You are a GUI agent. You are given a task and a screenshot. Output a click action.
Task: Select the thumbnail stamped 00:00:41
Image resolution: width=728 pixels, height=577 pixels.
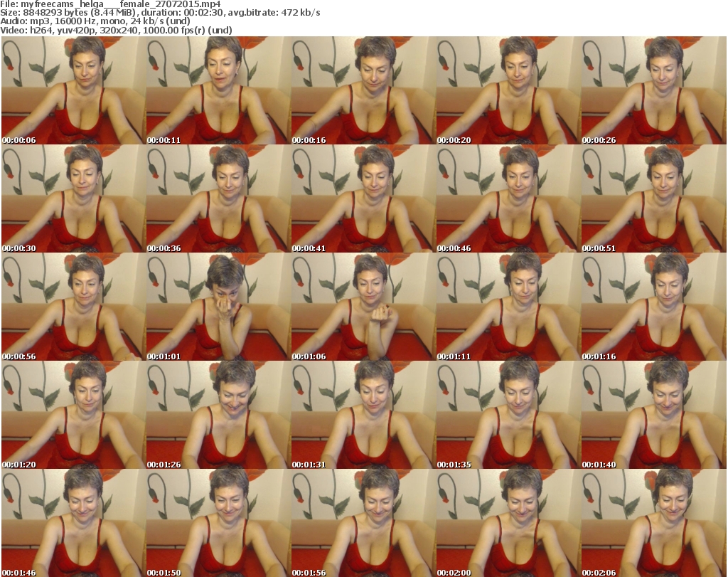tap(363, 198)
